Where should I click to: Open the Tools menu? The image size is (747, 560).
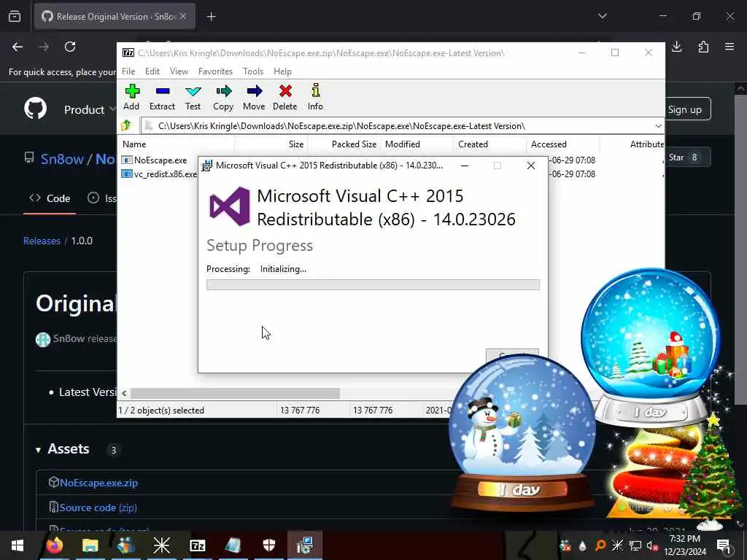pyautogui.click(x=253, y=71)
